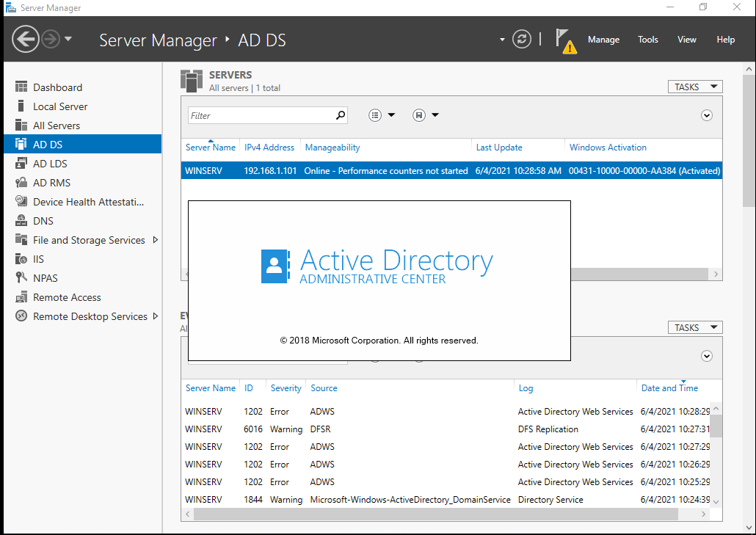The width and height of the screenshot is (756, 535).
Task: Expand File and Storage Services arrow
Action: click(156, 239)
